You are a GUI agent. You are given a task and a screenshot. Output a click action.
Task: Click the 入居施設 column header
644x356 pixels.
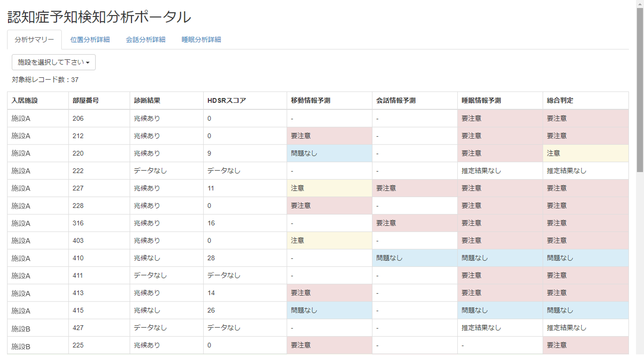tap(24, 100)
